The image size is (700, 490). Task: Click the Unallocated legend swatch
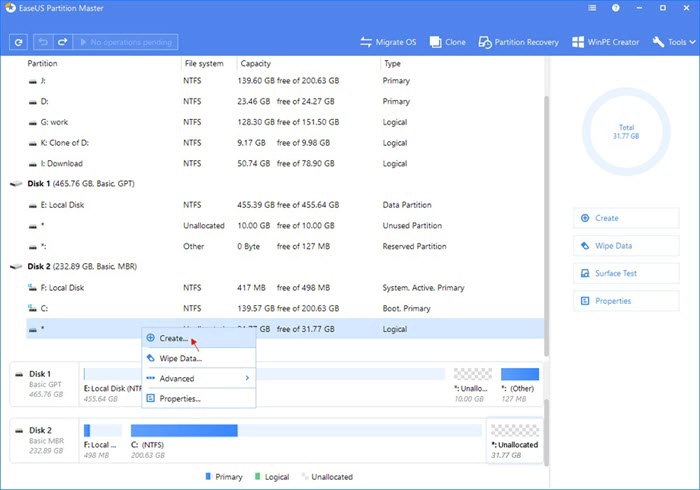tap(305, 477)
